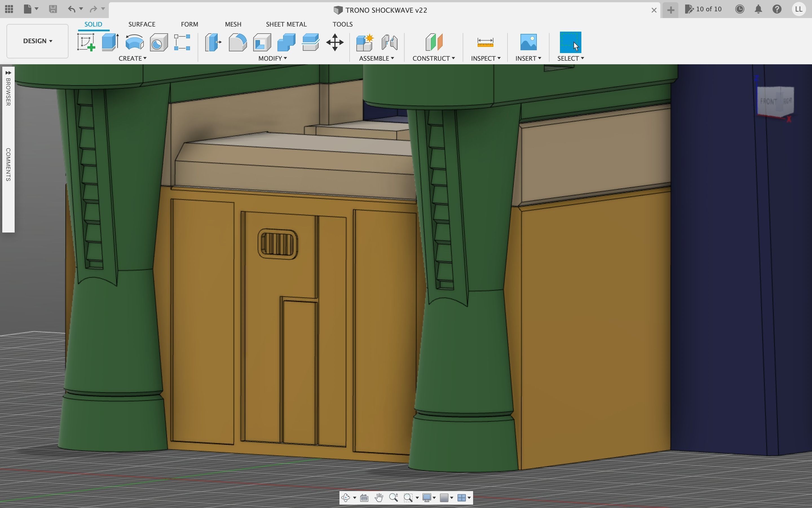
Task: Open the COMMENTS panel
Action: (8, 165)
